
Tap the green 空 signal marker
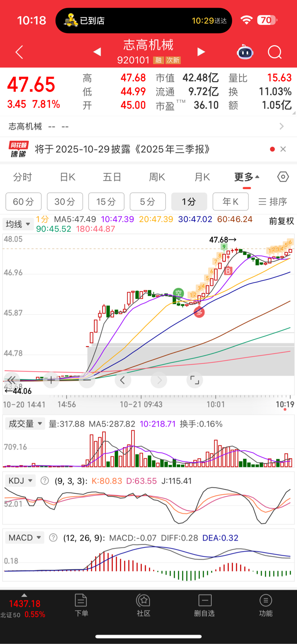[178, 293]
